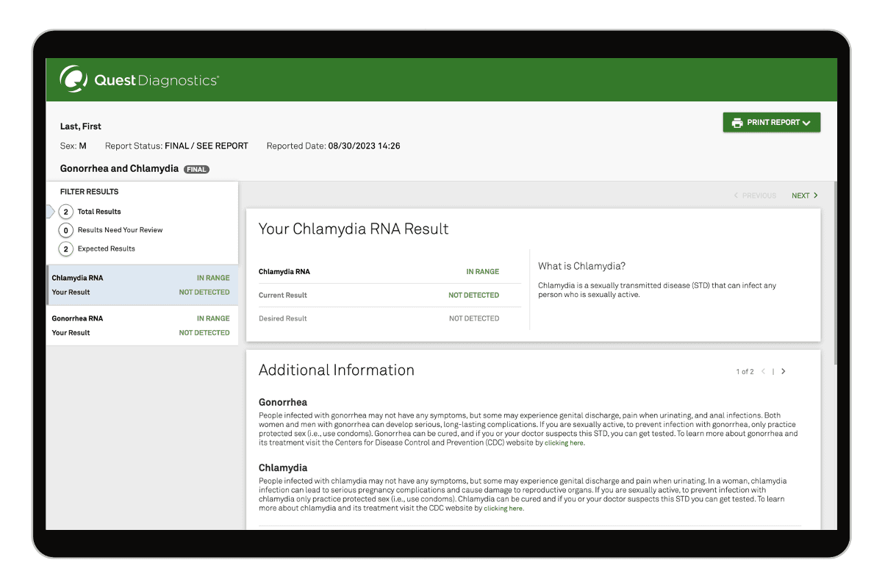
Task: Click the Quest Diagnostics logo icon
Action: pyautogui.click(x=74, y=79)
